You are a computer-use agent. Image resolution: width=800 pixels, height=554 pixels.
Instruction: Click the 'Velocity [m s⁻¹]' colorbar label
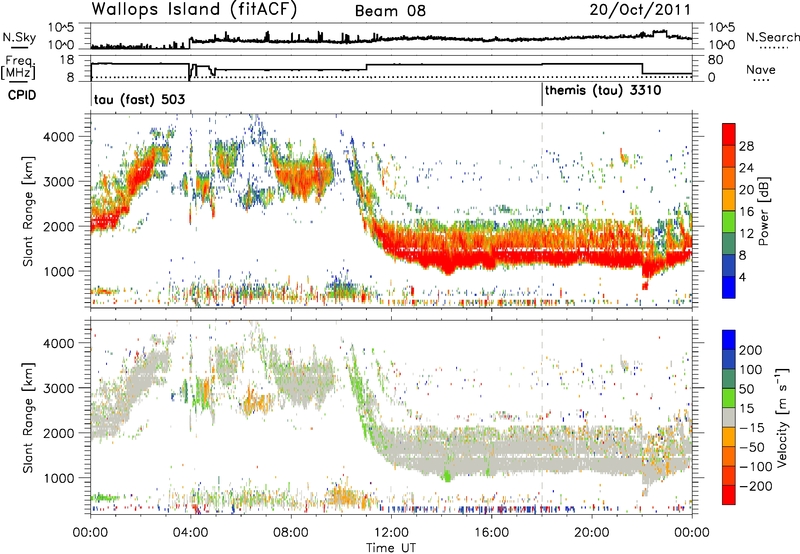pyautogui.click(x=781, y=417)
